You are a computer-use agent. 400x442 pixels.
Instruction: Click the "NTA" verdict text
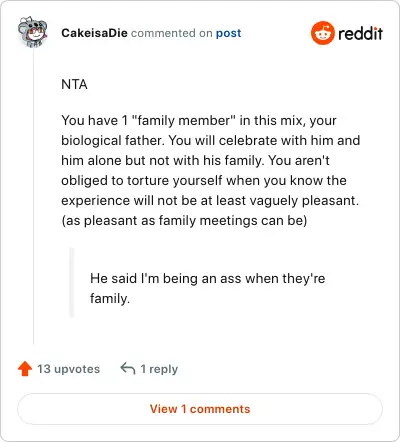(x=74, y=84)
